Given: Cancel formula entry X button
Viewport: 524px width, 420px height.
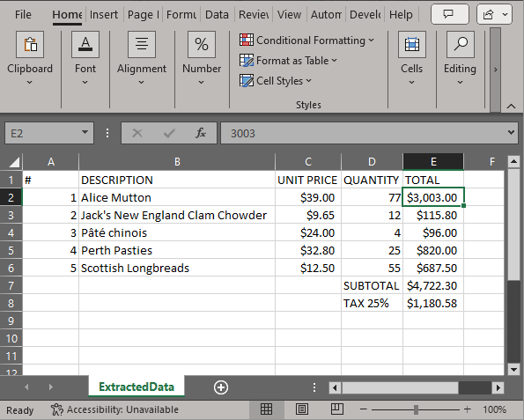Looking at the screenshot, I should pyautogui.click(x=137, y=133).
